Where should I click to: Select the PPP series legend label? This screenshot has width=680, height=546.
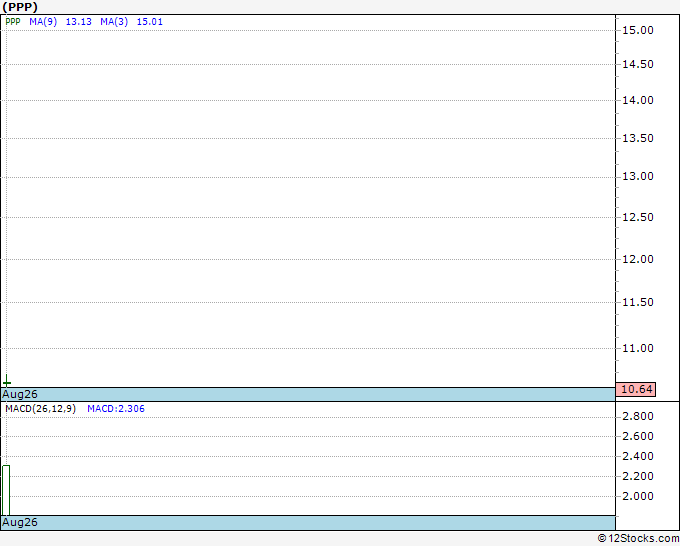tap(13, 22)
